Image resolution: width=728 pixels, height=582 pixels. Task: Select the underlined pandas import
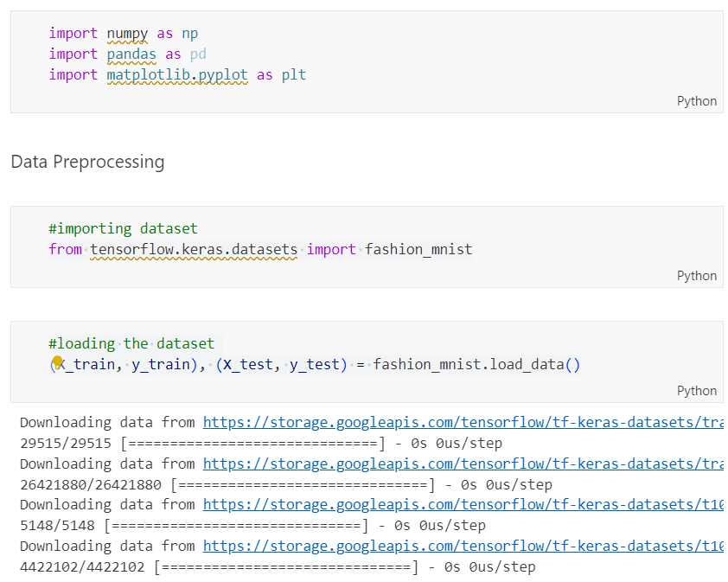coord(131,54)
